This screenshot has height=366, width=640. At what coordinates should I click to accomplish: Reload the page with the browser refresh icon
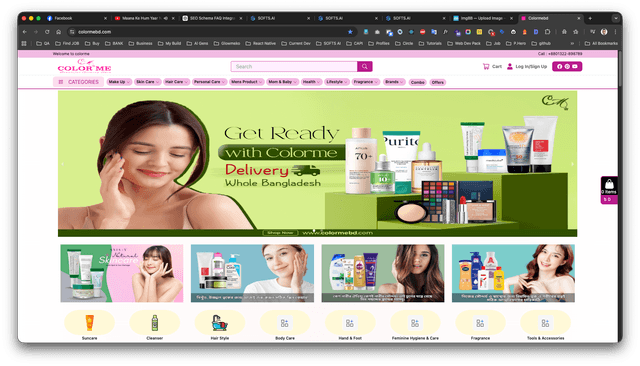[x=47, y=32]
